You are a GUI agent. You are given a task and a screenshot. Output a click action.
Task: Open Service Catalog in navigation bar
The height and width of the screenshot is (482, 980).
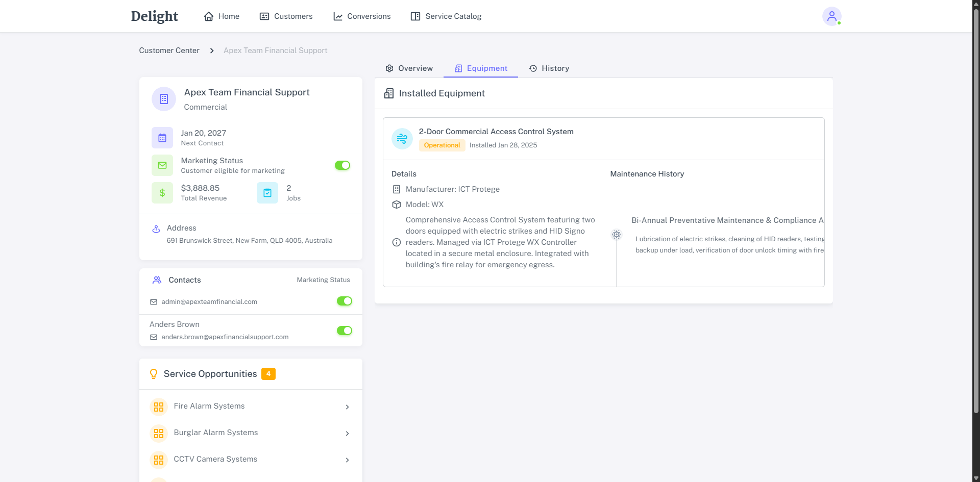pyautogui.click(x=446, y=16)
